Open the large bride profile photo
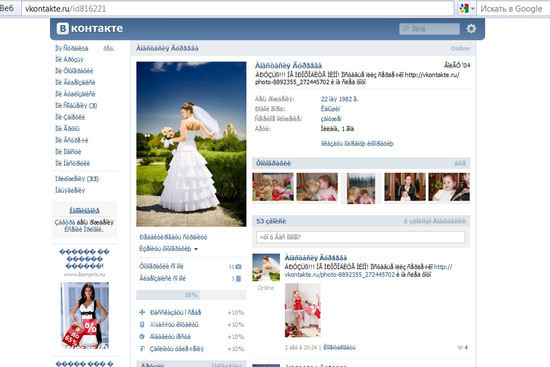This screenshot has height=367, width=550. (191, 144)
